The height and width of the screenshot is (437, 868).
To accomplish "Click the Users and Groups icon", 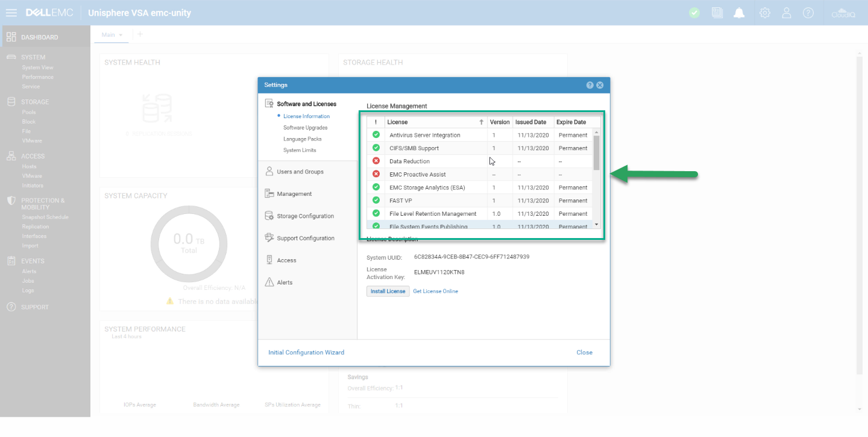I will tap(269, 172).
